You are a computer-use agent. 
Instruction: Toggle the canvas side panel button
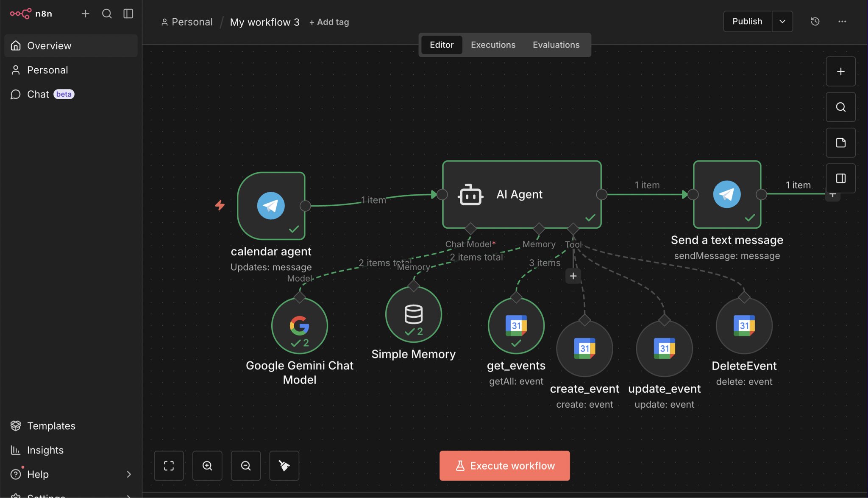(x=840, y=178)
